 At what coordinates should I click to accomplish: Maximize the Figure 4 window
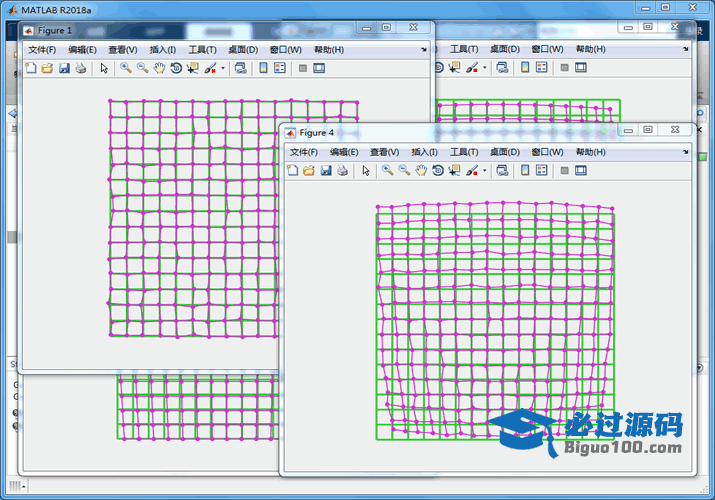click(648, 130)
